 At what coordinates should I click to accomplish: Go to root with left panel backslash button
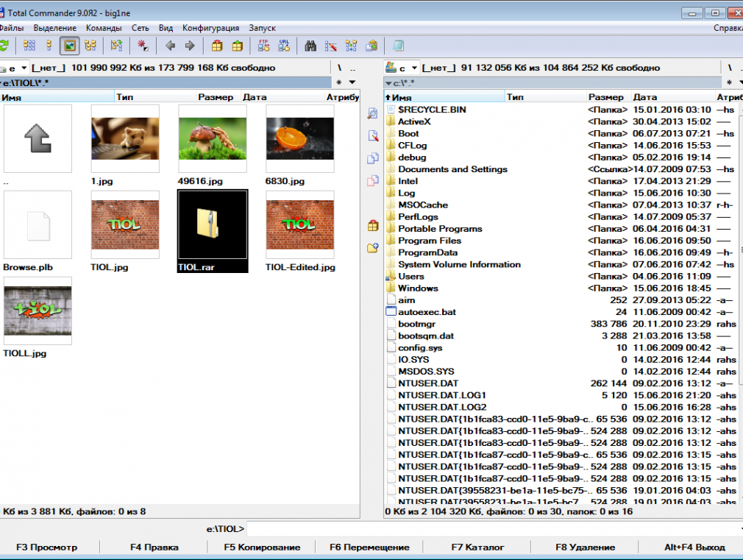(339, 68)
